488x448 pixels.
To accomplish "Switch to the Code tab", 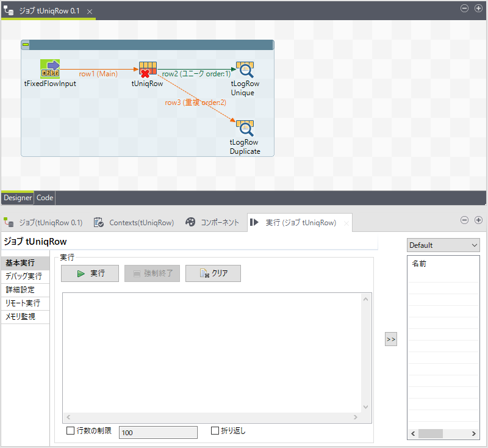I will click(44, 197).
